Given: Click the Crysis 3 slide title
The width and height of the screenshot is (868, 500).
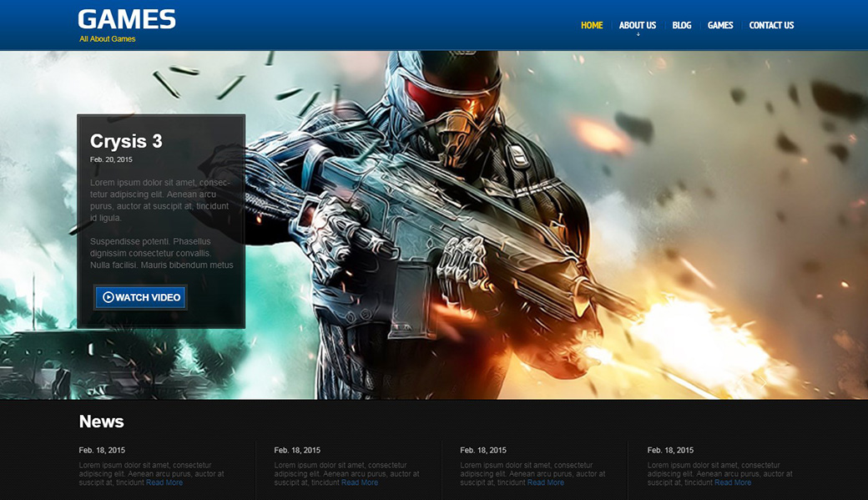Looking at the screenshot, I should click(x=126, y=141).
